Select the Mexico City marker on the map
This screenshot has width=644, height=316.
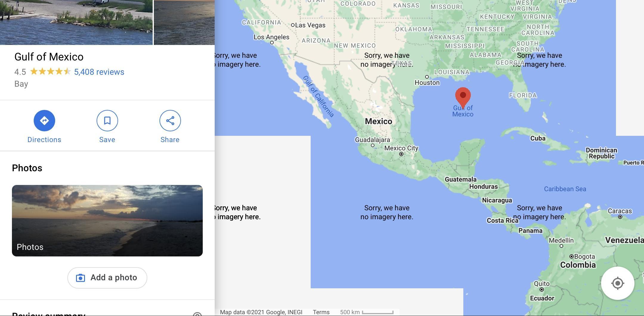point(401,154)
